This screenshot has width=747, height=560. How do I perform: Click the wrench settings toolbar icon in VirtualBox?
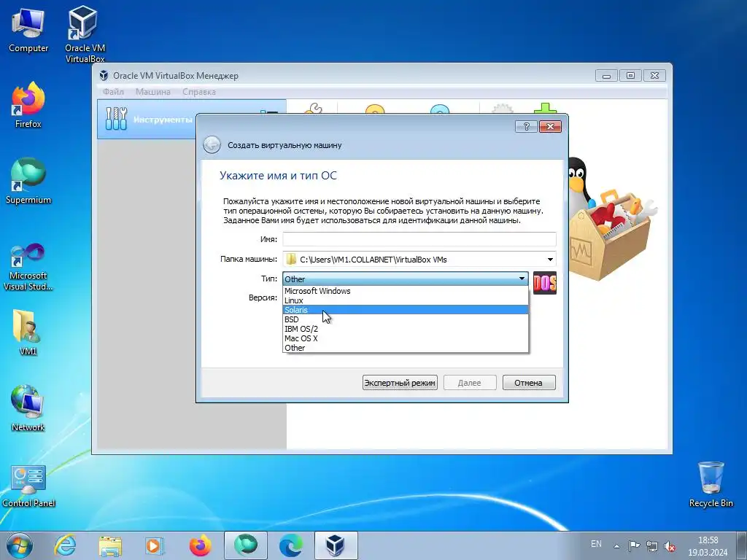click(x=312, y=109)
